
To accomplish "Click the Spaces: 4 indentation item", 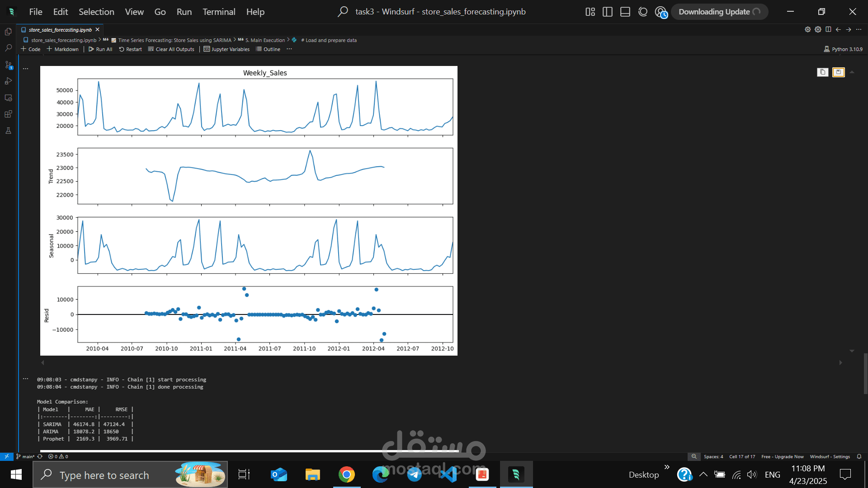I will point(713,457).
